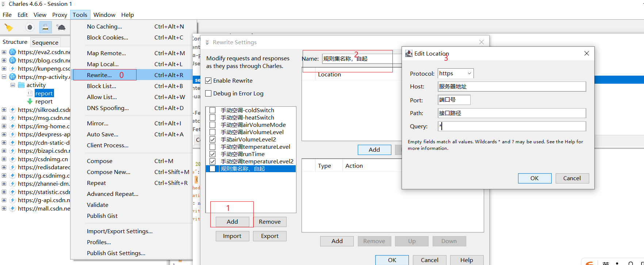Expand the blog.csdn tree node

coord(4,60)
